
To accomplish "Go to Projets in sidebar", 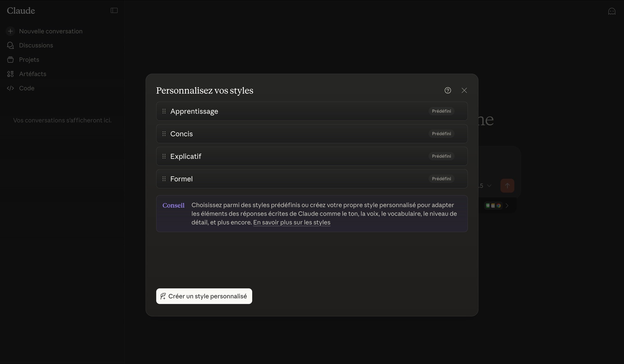I will 29,60.
